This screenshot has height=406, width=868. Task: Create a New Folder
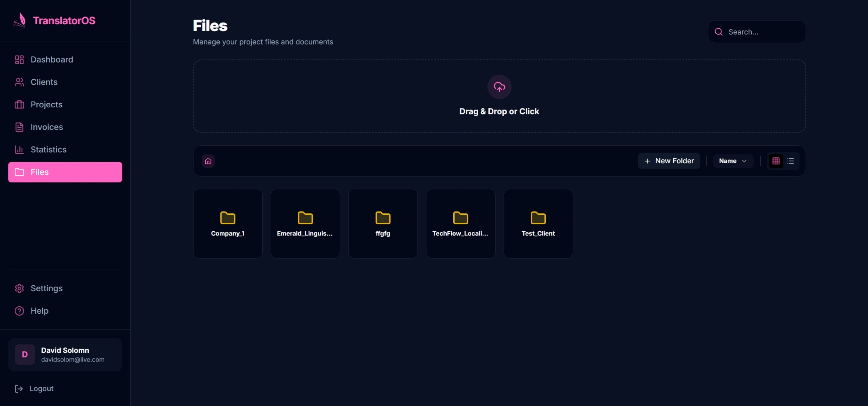pos(669,161)
